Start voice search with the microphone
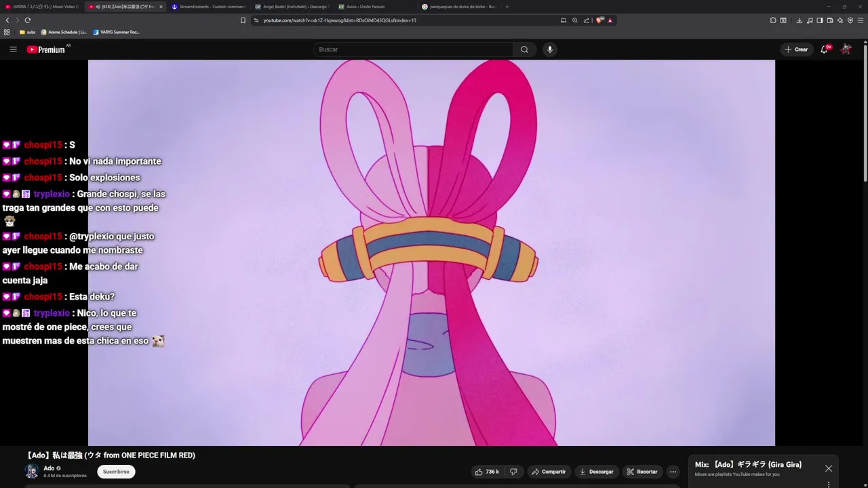 click(550, 49)
